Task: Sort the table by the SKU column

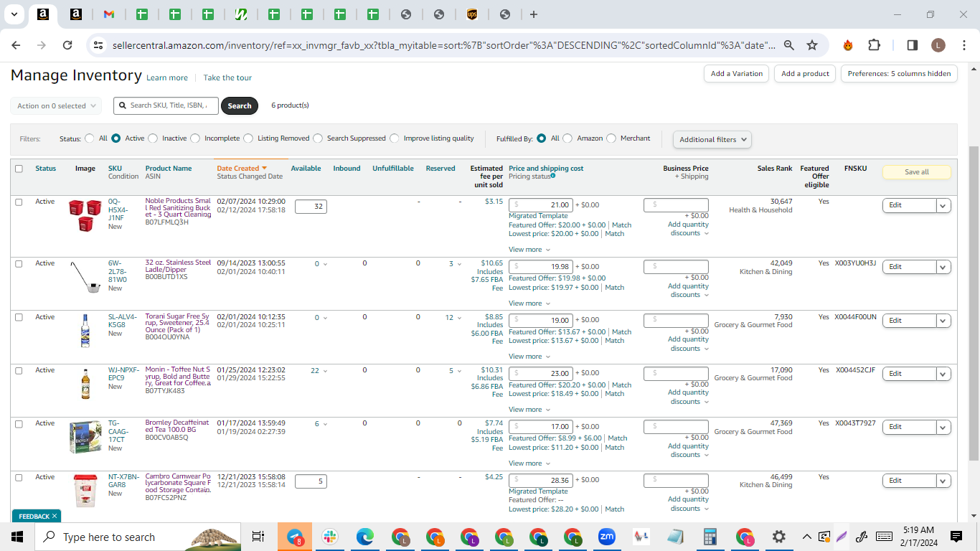Action: pyautogui.click(x=115, y=169)
